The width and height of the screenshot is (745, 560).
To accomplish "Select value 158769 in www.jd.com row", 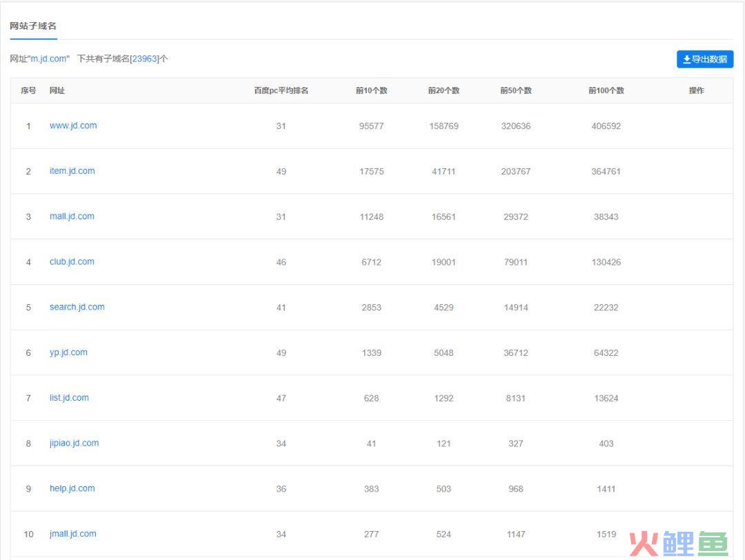I will (444, 126).
